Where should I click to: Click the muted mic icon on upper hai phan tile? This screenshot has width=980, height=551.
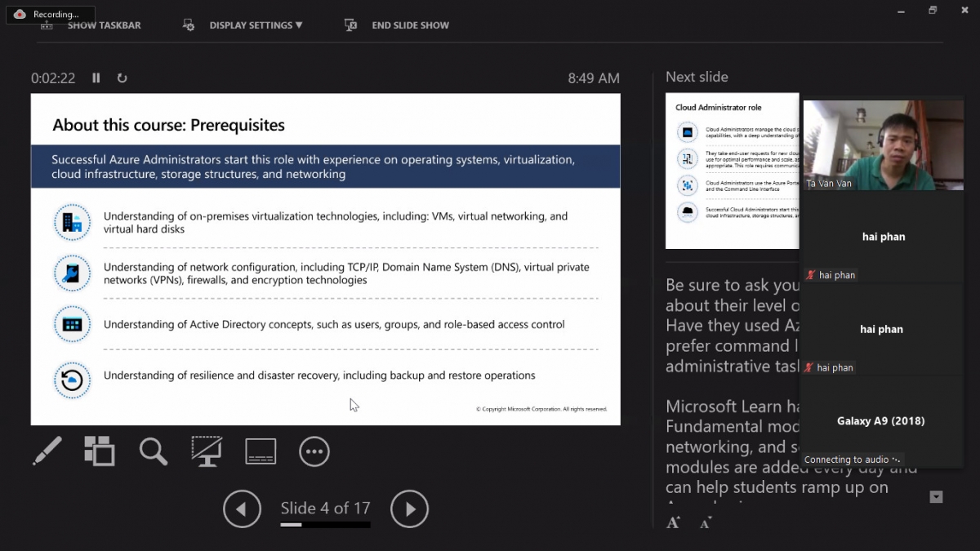pyautogui.click(x=810, y=275)
